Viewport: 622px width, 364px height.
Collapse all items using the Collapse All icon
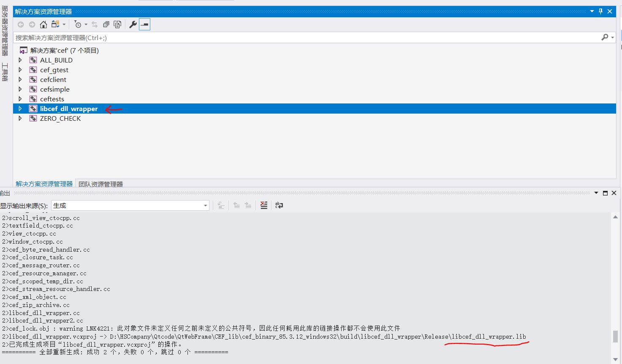pyautogui.click(x=106, y=24)
